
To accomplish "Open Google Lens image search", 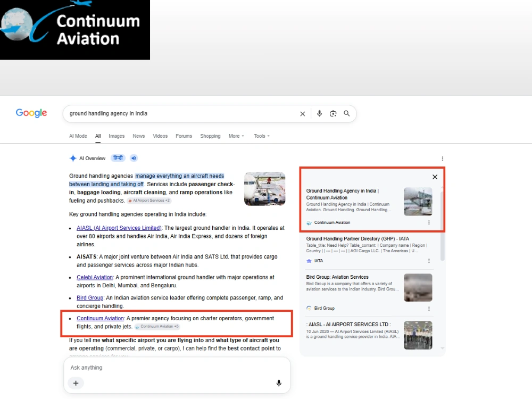I will (333, 114).
